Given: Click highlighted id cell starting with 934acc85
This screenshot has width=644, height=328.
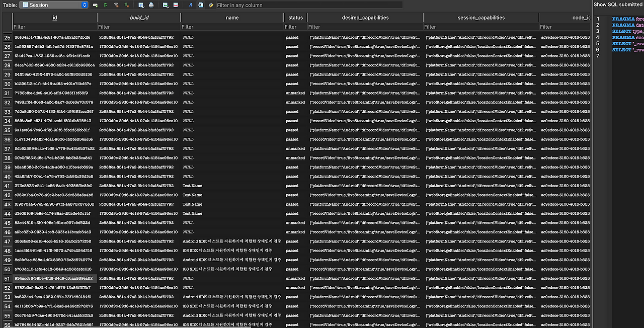Looking at the screenshot, I should tap(55, 279).
